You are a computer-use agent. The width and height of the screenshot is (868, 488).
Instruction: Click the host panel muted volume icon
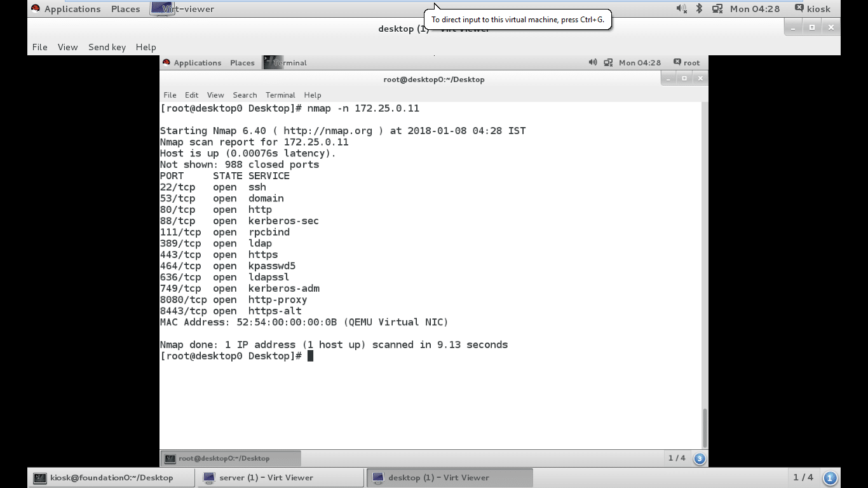pos(682,9)
